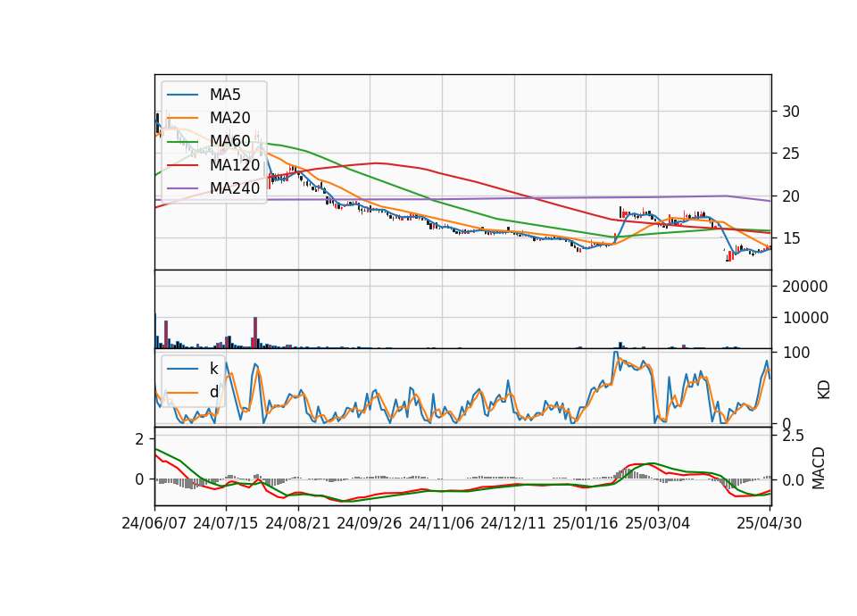Click the price axis value 25
Viewport: 857px width, 616px height.
pos(791,154)
